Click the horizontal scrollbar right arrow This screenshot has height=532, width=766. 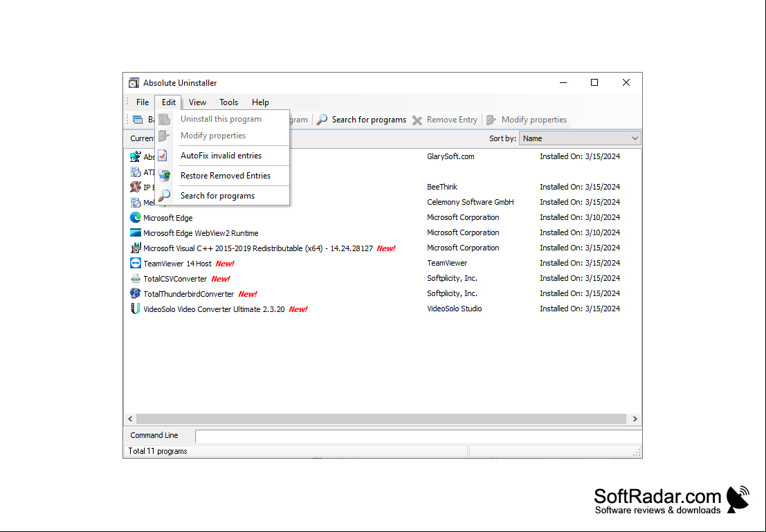click(635, 419)
